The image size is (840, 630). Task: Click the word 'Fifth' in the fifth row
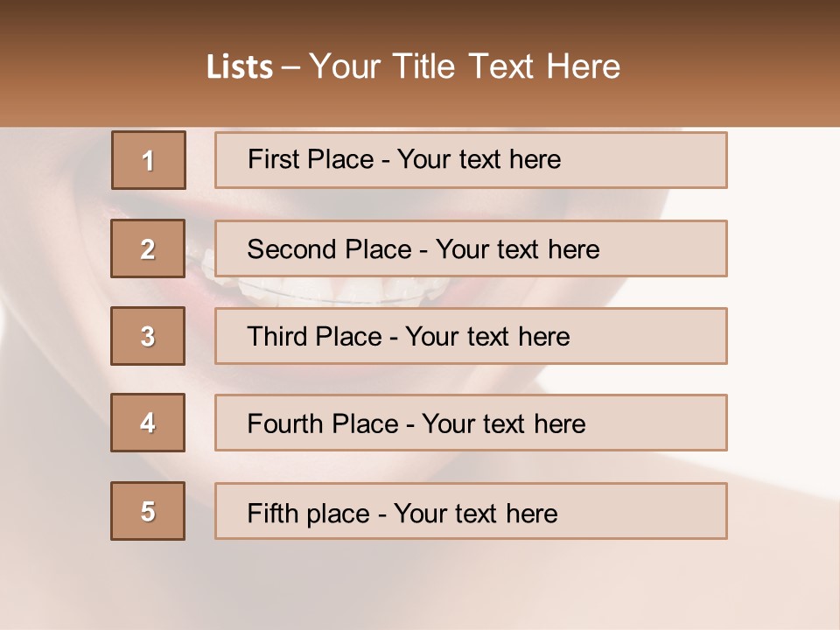coord(271,513)
